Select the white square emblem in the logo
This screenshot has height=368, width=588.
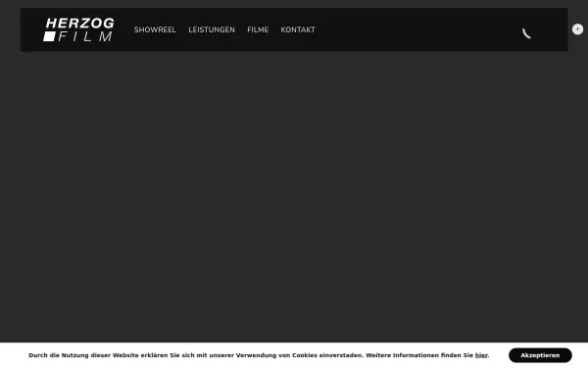50,36
